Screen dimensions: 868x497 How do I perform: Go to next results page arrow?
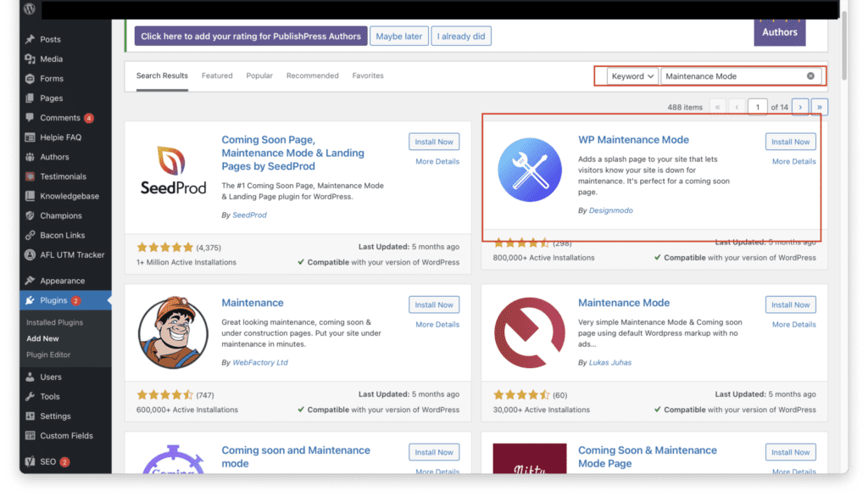click(800, 107)
